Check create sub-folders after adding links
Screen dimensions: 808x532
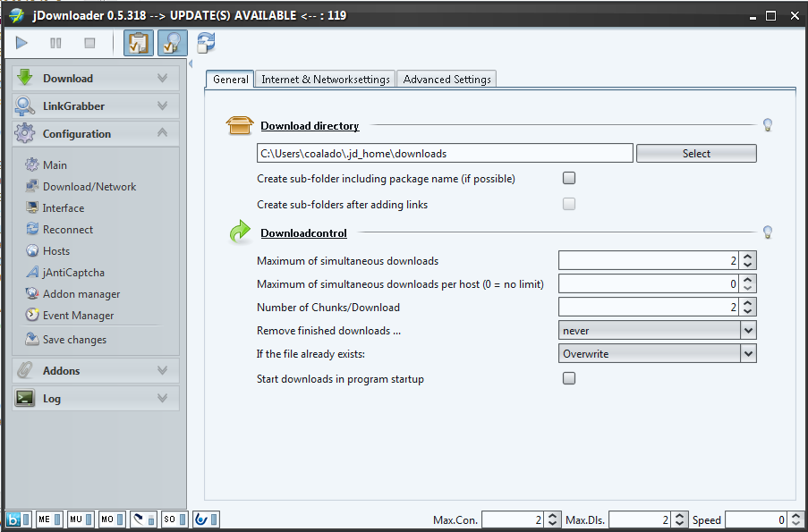[x=568, y=203]
